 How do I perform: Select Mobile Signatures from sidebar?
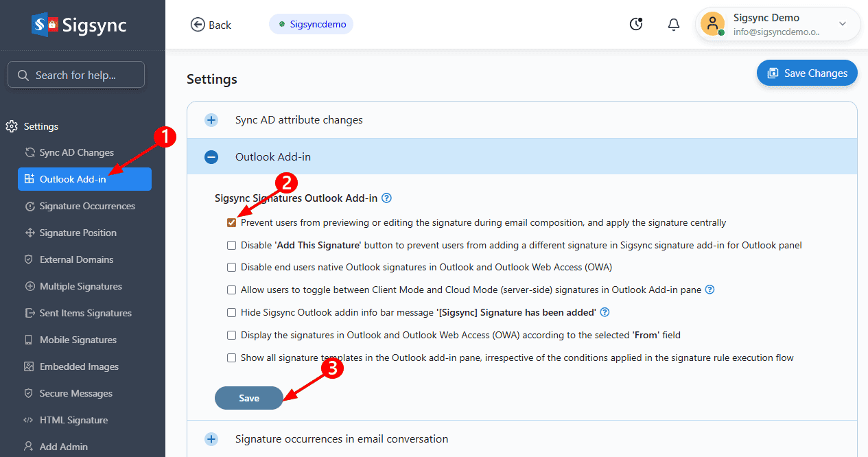coord(78,340)
